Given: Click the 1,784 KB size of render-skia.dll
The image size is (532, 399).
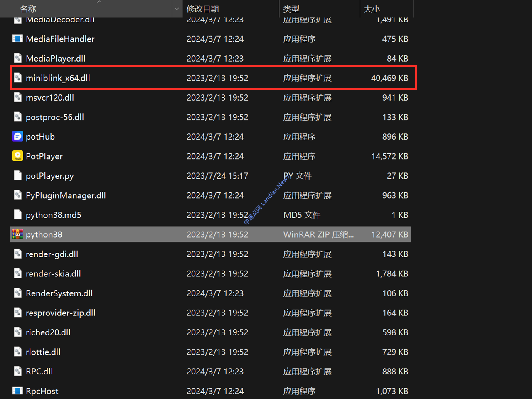Looking at the screenshot, I should [x=392, y=273].
